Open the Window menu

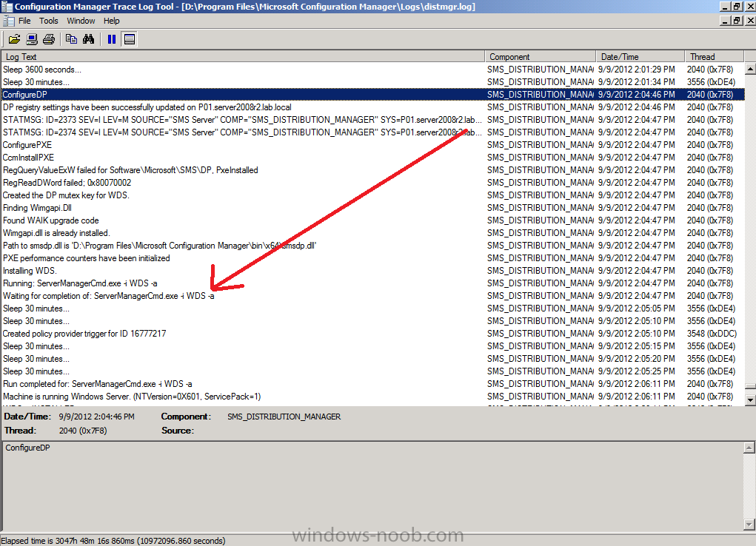(x=81, y=21)
